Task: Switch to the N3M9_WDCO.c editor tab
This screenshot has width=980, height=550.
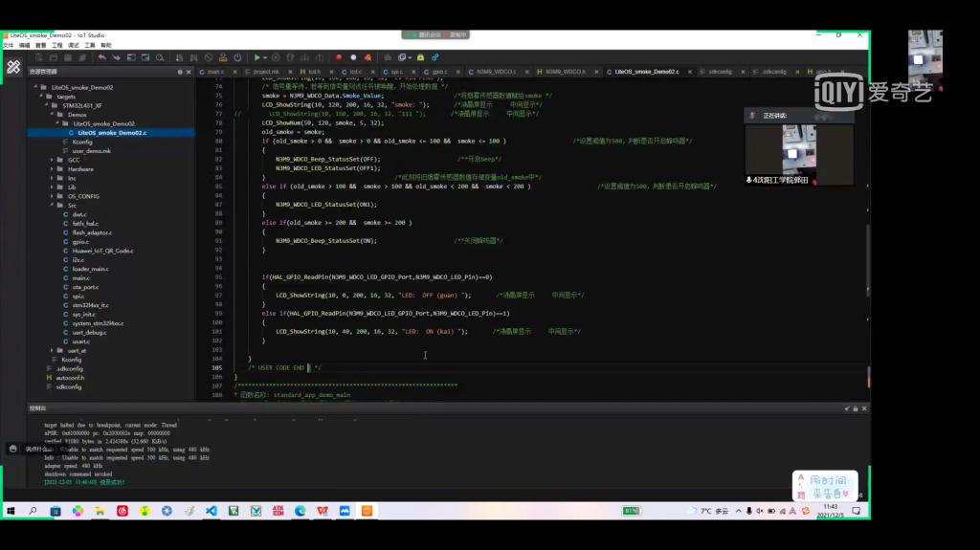Action: tap(497, 72)
